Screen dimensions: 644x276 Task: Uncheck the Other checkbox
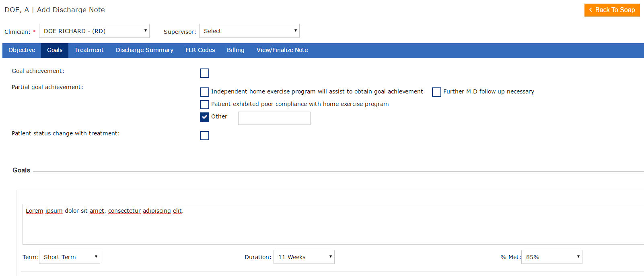(204, 117)
